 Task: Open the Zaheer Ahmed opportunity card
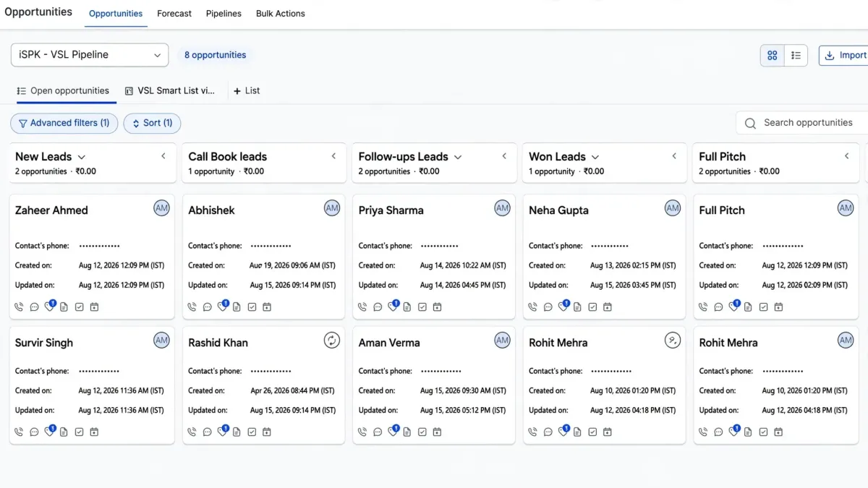pos(92,256)
